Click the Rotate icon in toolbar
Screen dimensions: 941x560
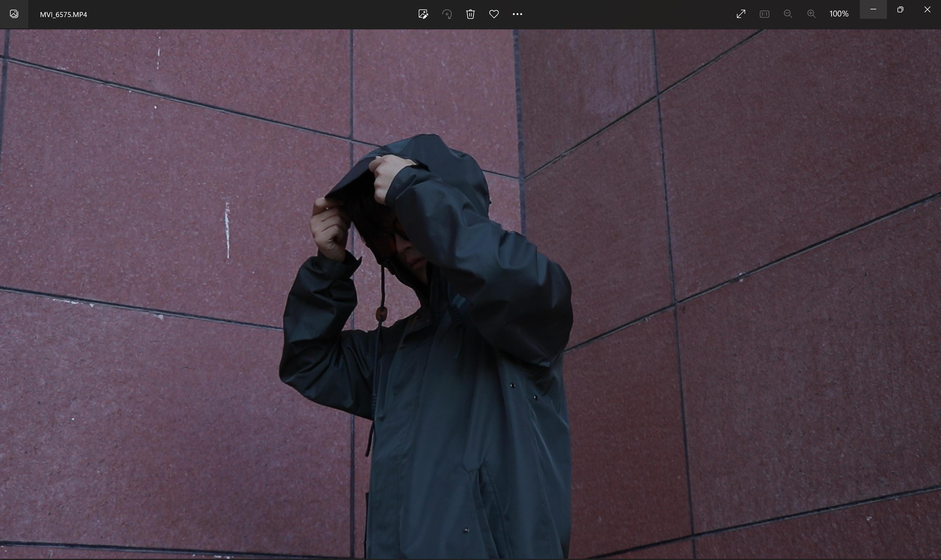(x=447, y=14)
